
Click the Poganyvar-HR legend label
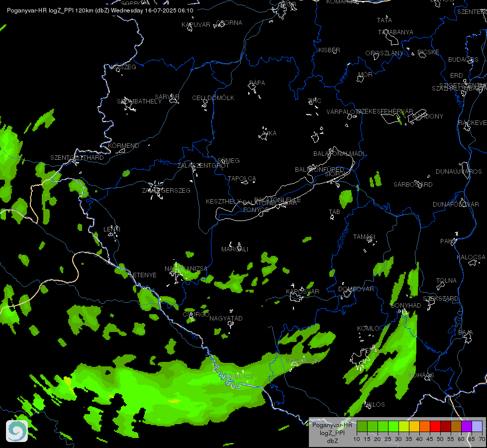[332, 425]
